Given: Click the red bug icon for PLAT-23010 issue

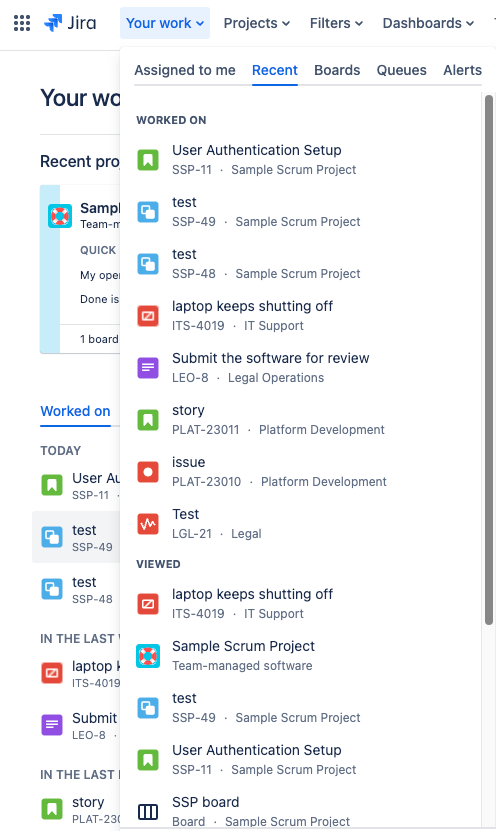Looking at the screenshot, I should click(x=148, y=472).
